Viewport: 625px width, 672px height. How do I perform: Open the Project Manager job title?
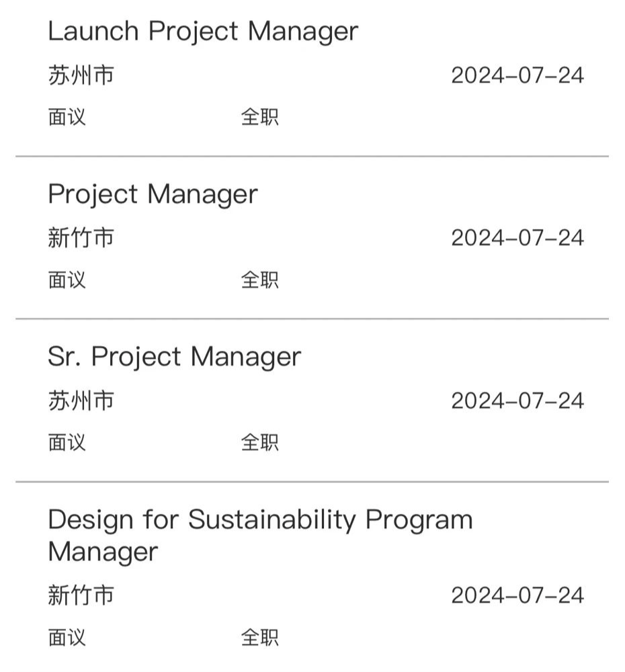(x=153, y=195)
